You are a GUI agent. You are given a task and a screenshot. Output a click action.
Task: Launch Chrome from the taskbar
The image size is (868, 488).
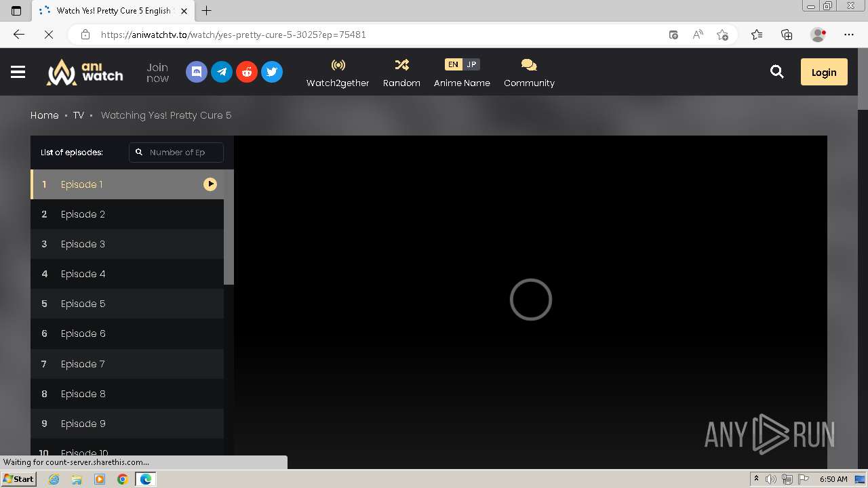click(x=122, y=479)
